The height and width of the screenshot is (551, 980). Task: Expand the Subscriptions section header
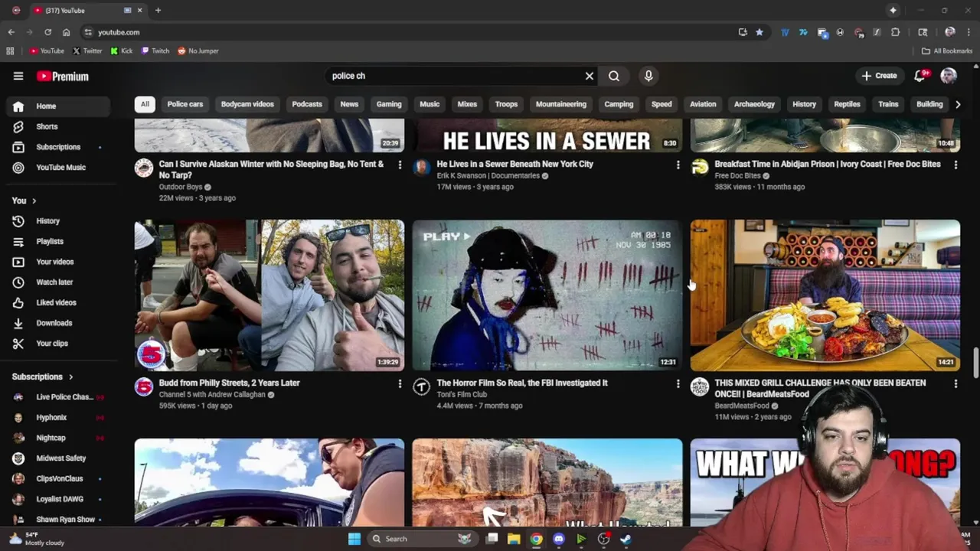pos(43,377)
